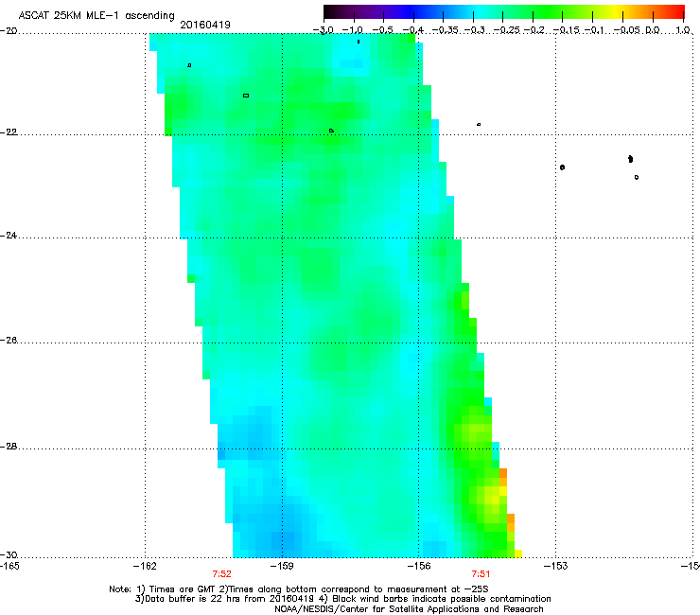This screenshot has height=615, width=700.
Task: Click the 'NOAA/NESDIS/Center for Satellite Applications' credit
Action: coord(409,609)
